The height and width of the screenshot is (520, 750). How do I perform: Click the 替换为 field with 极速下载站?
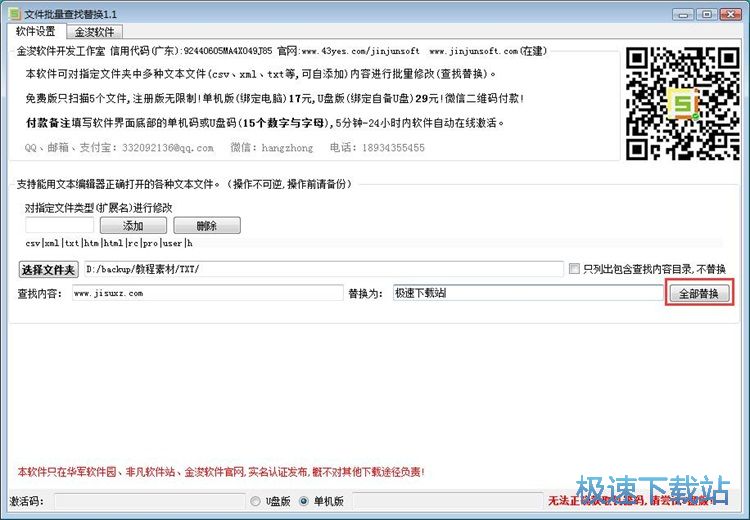pyautogui.click(x=528, y=293)
